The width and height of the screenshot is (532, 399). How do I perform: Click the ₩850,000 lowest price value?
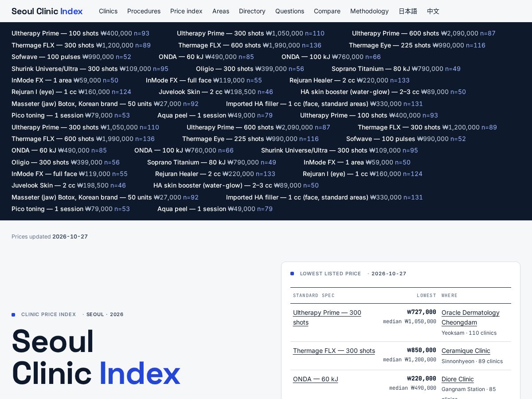click(x=422, y=350)
